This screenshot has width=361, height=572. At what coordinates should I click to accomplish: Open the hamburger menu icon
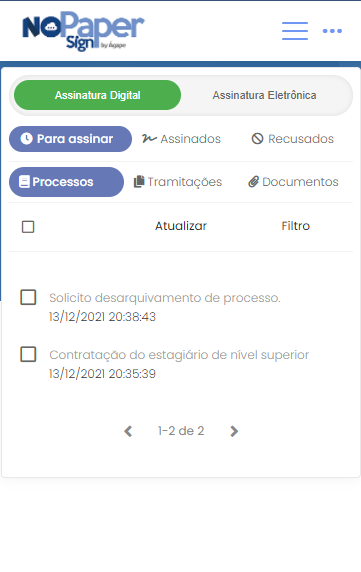(295, 31)
